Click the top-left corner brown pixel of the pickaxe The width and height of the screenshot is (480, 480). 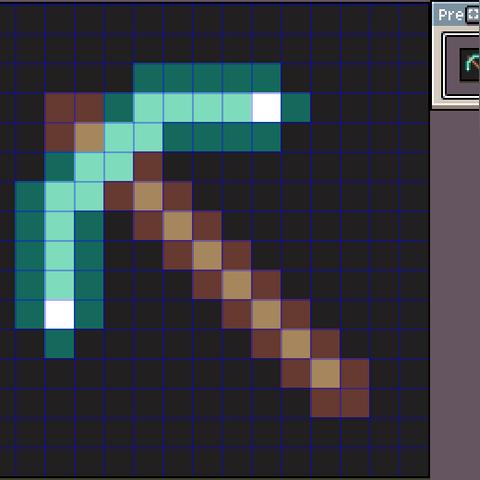click(x=59, y=107)
